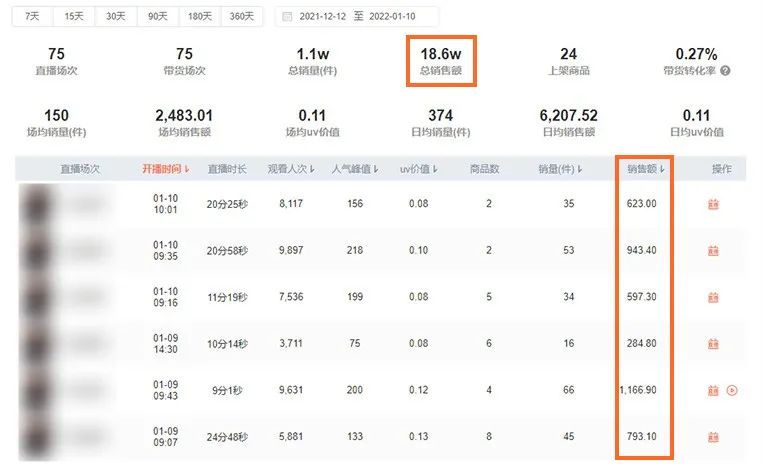Open the 2021-12-12 至 2022-01-10 date picker

[357, 17]
